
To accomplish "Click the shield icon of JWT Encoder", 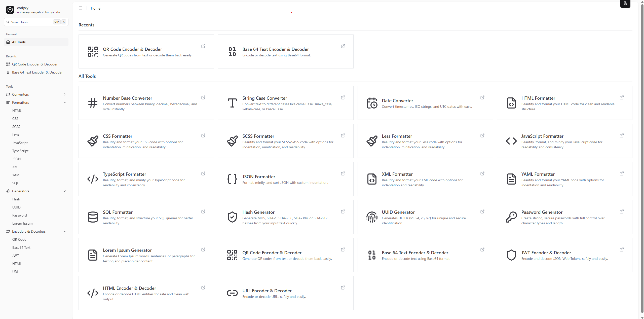I will click(x=511, y=255).
